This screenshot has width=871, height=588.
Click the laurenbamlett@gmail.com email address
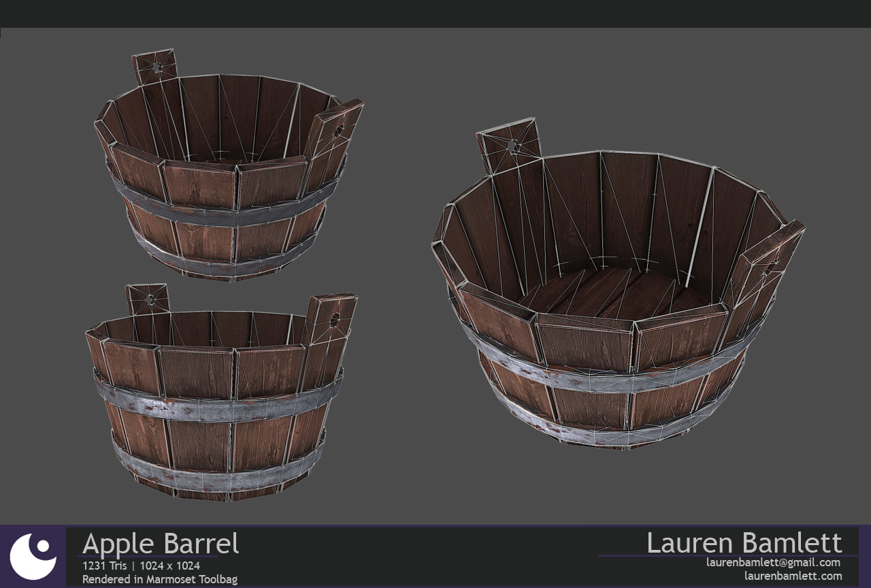point(773,562)
